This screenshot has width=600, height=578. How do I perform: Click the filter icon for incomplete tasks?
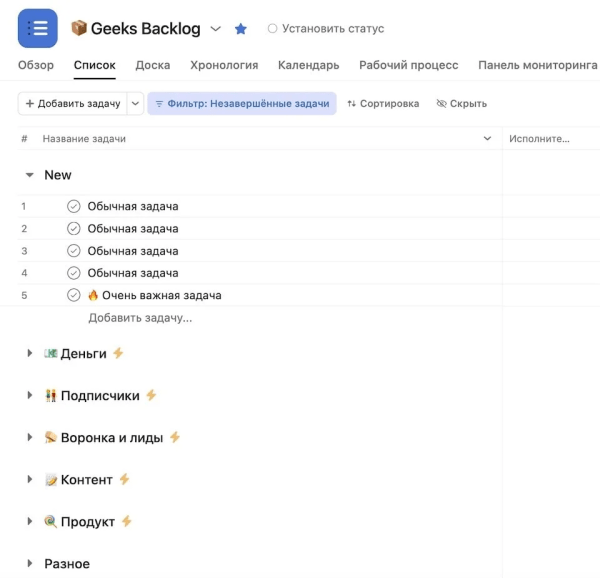159,104
